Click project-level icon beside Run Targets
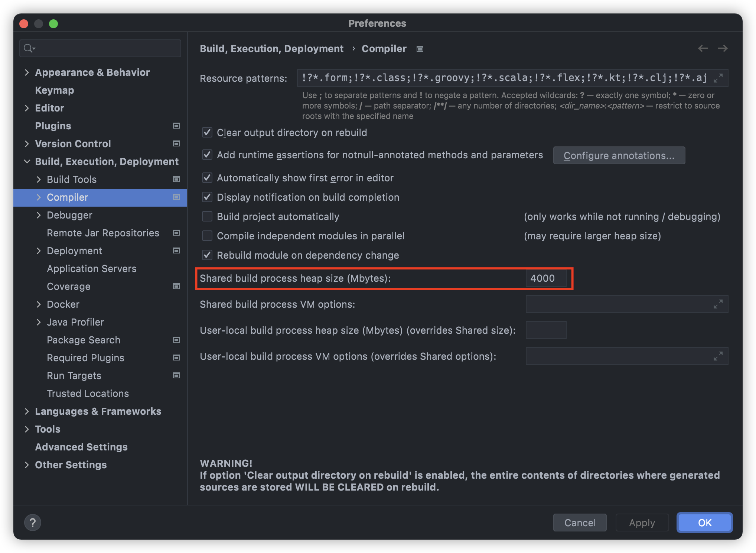The height and width of the screenshot is (553, 756). click(176, 375)
